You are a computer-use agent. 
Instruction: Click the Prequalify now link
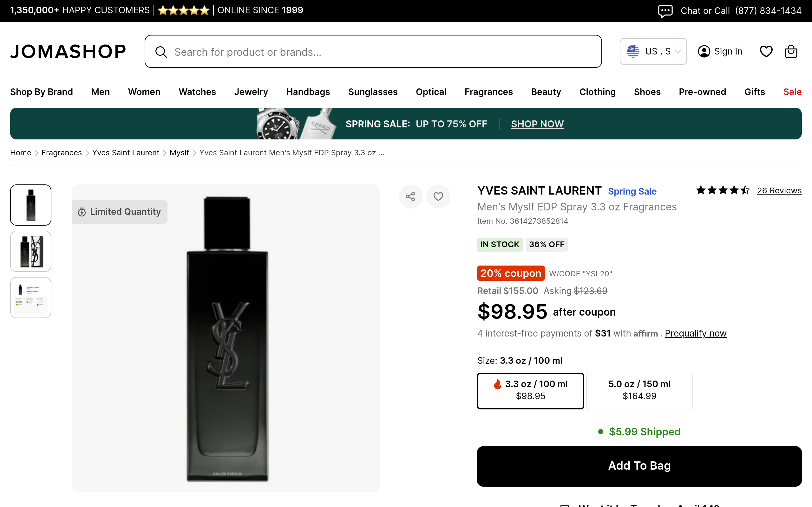(x=696, y=333)
